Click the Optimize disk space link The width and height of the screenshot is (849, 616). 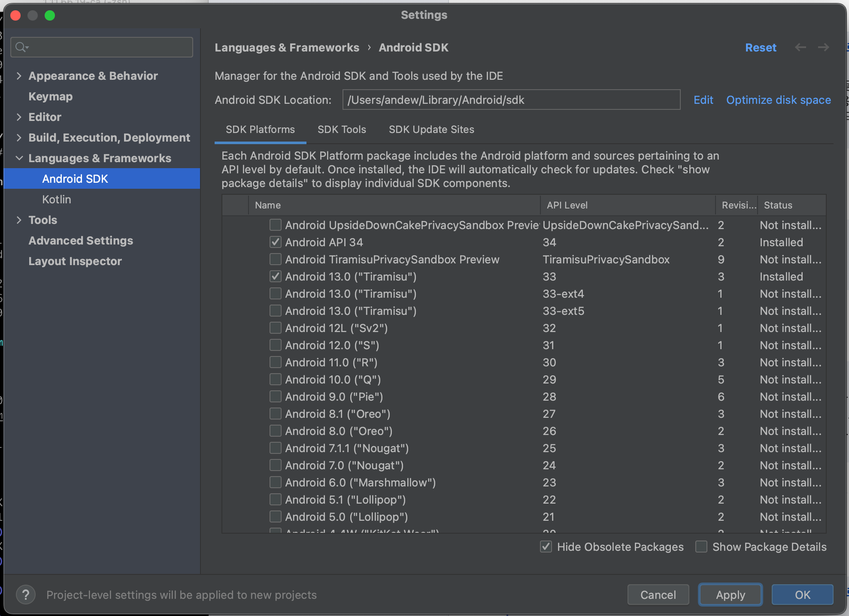click(x=778, y=100)
